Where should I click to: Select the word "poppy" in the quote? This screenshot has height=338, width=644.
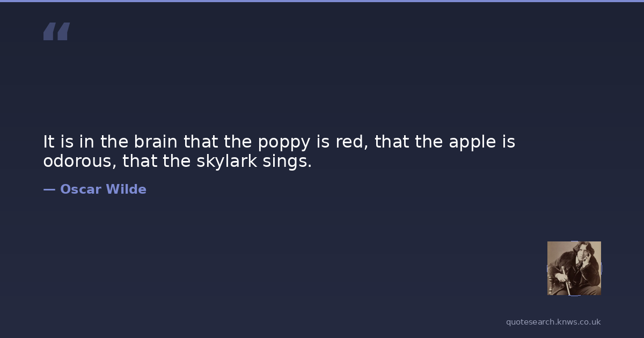pos(284,143)
